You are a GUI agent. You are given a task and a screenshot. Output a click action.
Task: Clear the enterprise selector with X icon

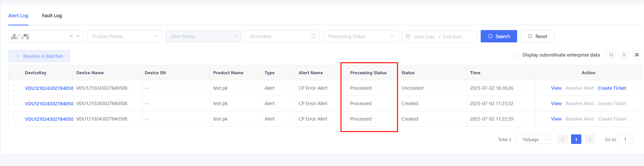click(x=71, y=36)
